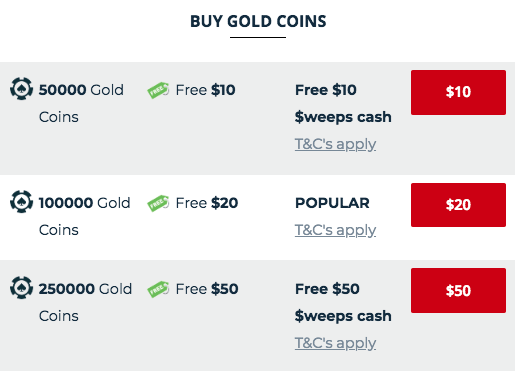Image resolution: width=515 pixels, height=371 pixels.
Task: Click the POPULAR badge text
Action: point(332,203)
